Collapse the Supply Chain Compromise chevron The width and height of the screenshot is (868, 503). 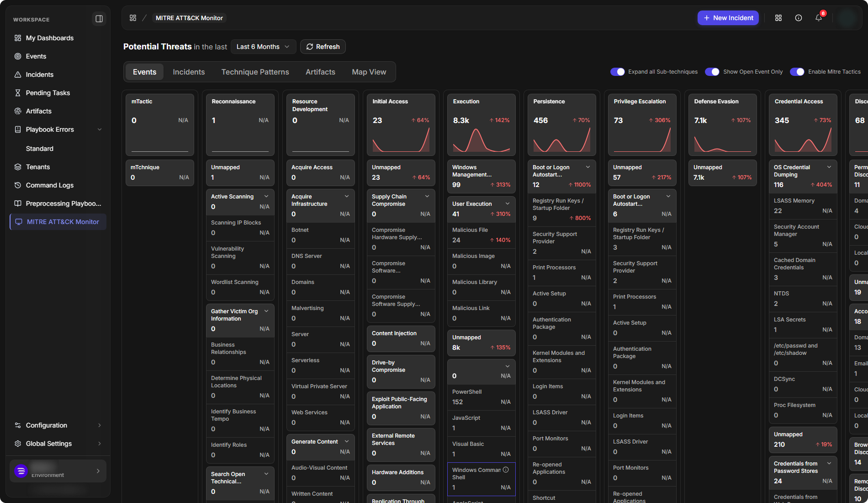point(427,196)
